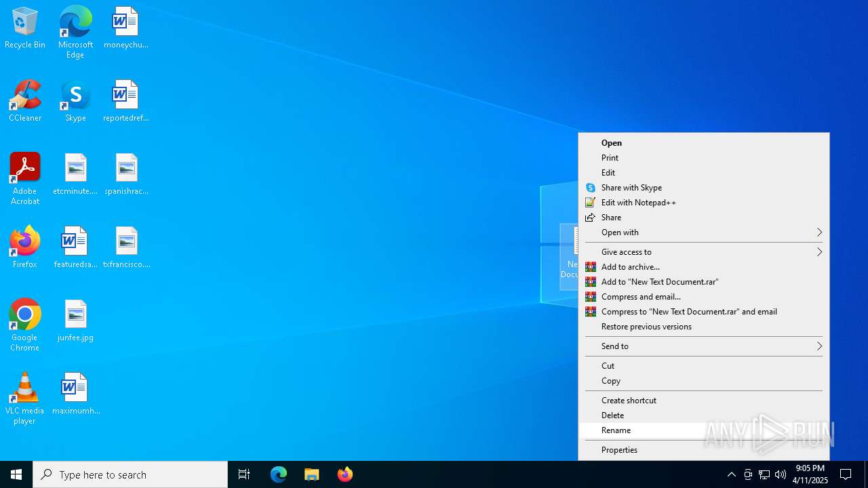
Task: Choose Delete in the context menu
Action: [704, 415]
